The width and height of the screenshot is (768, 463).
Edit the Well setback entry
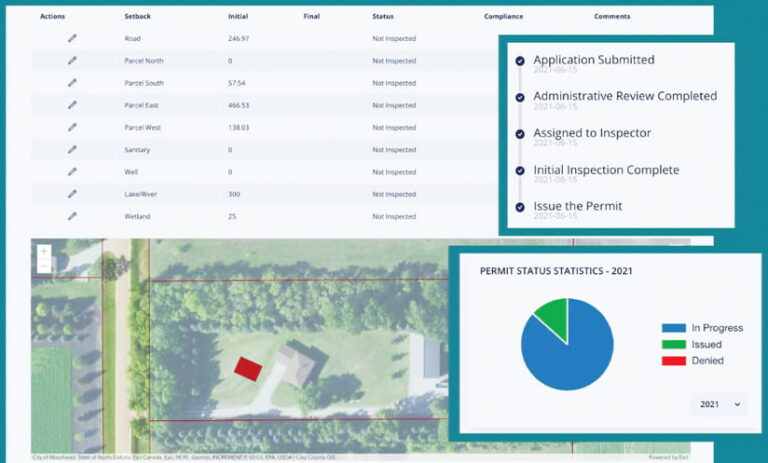[x=72, y=171]
